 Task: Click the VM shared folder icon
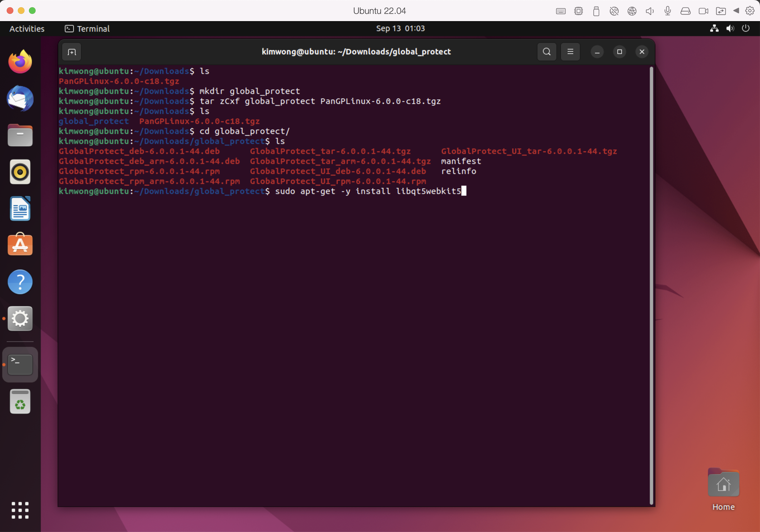720,11
